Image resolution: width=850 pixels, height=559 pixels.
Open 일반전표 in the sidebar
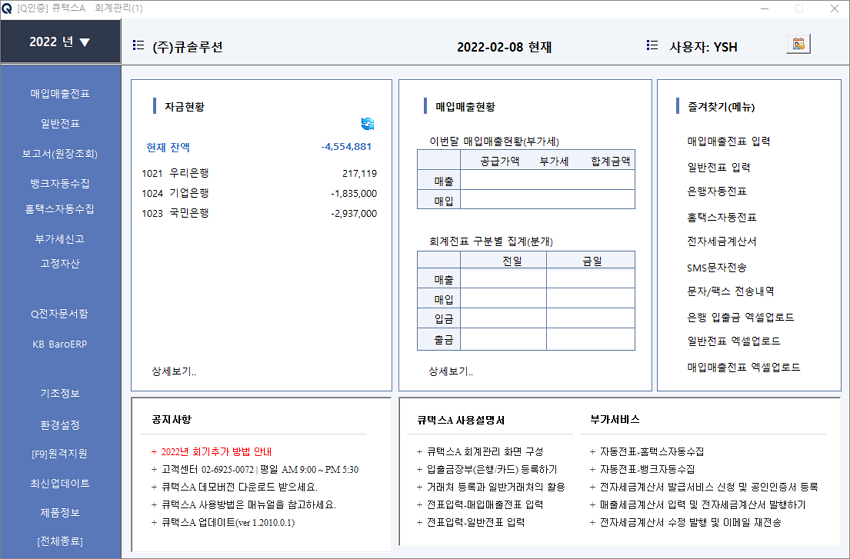[60, 124]
